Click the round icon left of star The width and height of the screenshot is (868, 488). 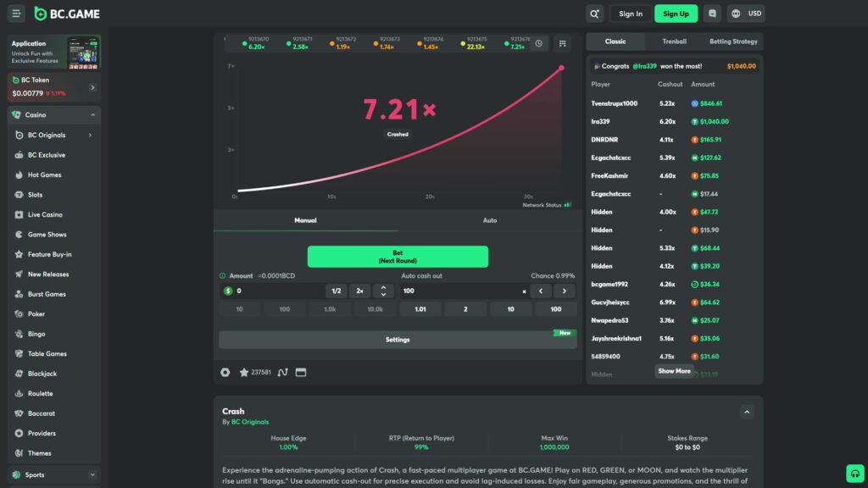click(225, 373)
